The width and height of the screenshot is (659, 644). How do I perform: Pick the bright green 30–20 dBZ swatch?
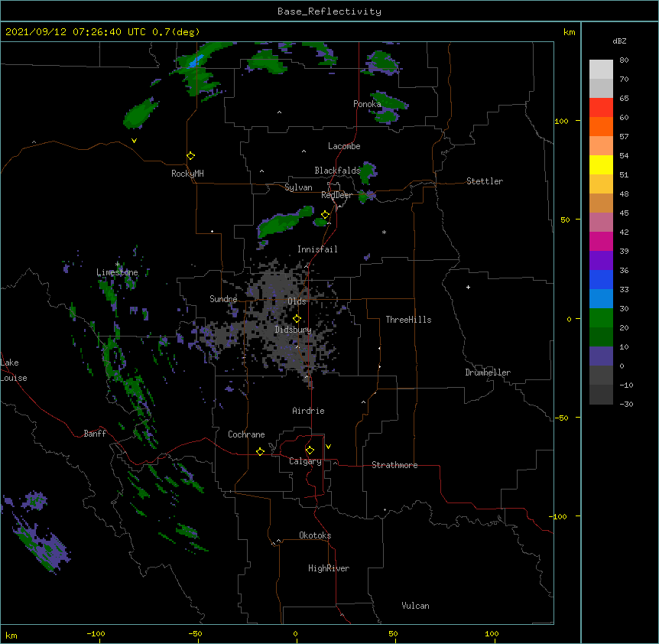[601, 318]
